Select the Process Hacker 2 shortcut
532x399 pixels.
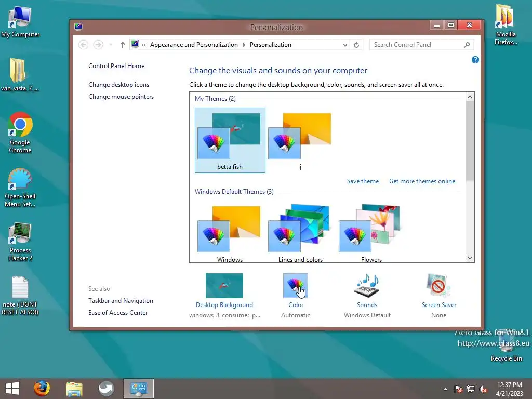point(20,241)
